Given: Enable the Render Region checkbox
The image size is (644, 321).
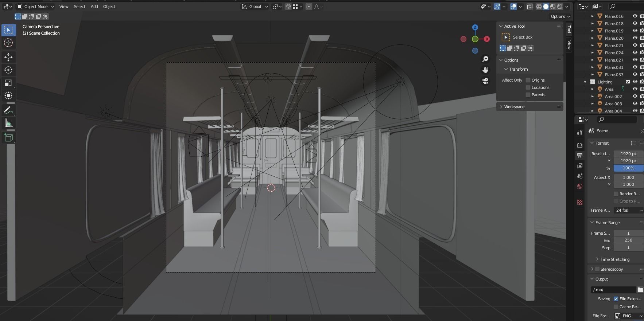Looking at the screenshot, I should click(616, 194).
